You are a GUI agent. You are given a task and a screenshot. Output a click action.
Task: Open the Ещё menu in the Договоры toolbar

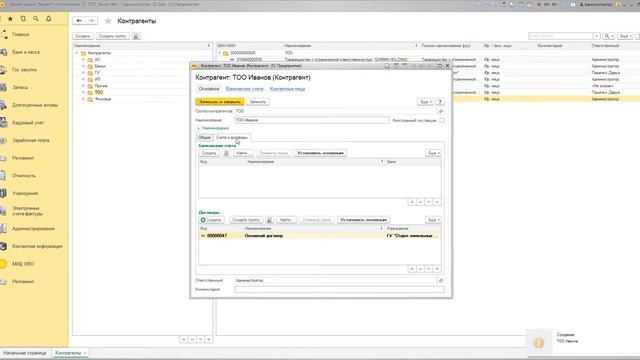[x=433, y=220]
